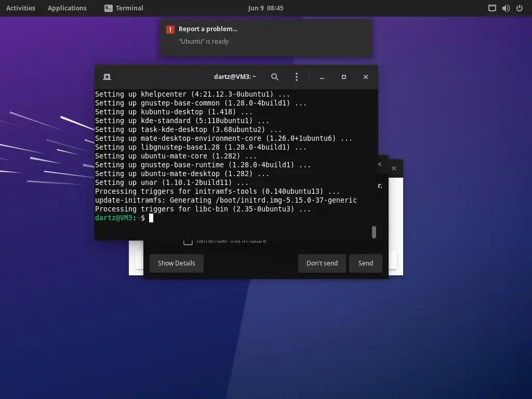The height and width of the screenshot is (399, 532).
Task: Click the red error icon in notification
Action: pos(170,30)
